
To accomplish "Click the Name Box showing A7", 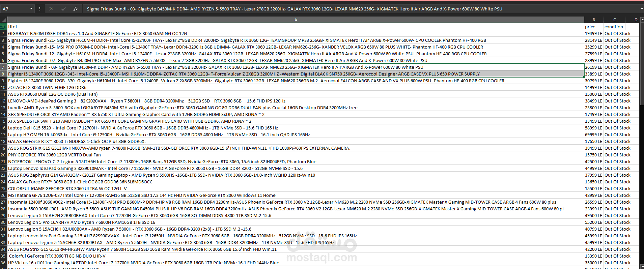I will click(x=15, y=9).
